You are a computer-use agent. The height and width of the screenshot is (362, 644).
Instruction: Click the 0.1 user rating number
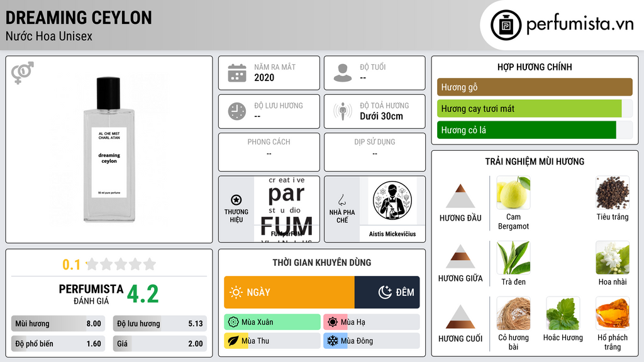pos(72,265)
